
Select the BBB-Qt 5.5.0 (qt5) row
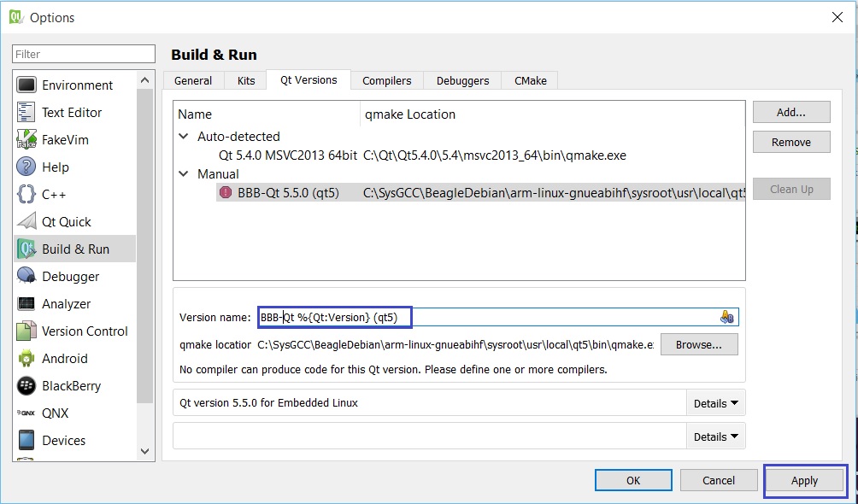tap(480, 192)
